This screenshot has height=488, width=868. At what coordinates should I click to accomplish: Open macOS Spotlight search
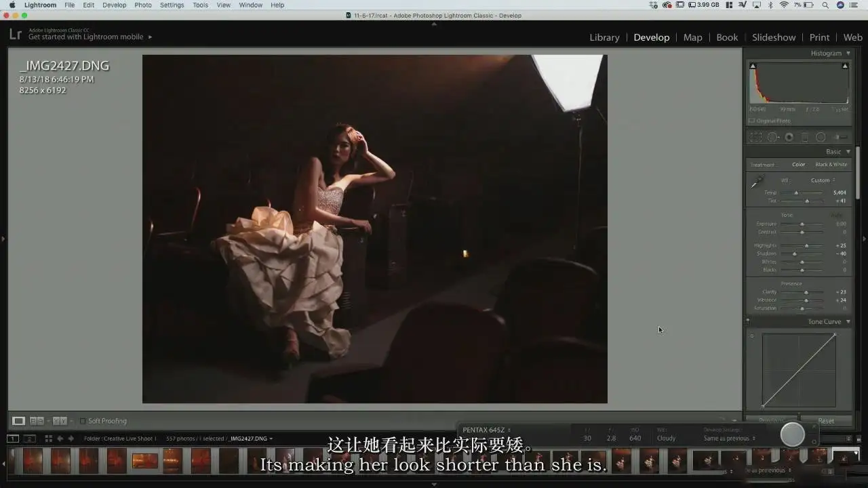pyautogui.click(x=825, y=5)
